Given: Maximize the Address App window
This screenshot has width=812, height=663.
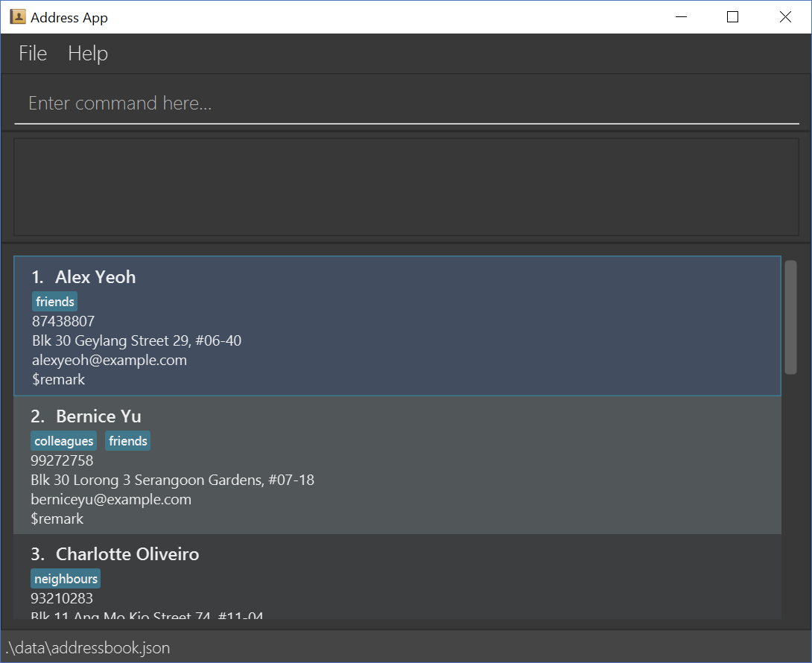Looking at the screenshot, I should tap(732, 16).
